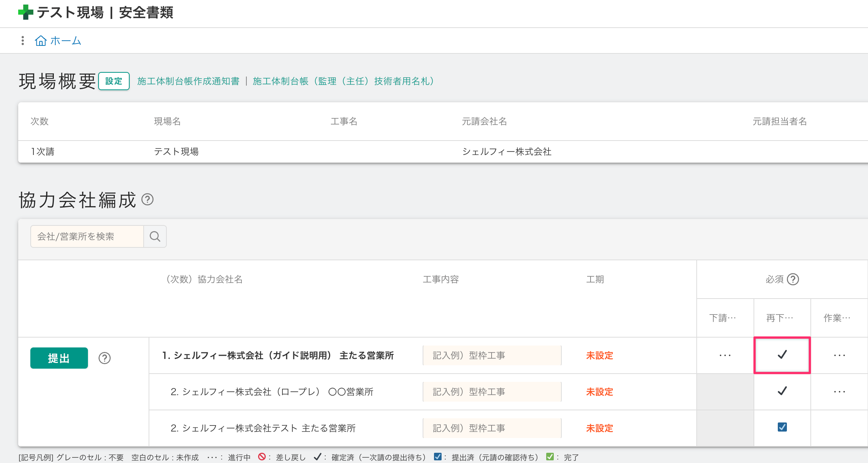868x463 pixels.
Task: Click the 記入例）型枠工事 input for row 1
Action: (492, 355)
